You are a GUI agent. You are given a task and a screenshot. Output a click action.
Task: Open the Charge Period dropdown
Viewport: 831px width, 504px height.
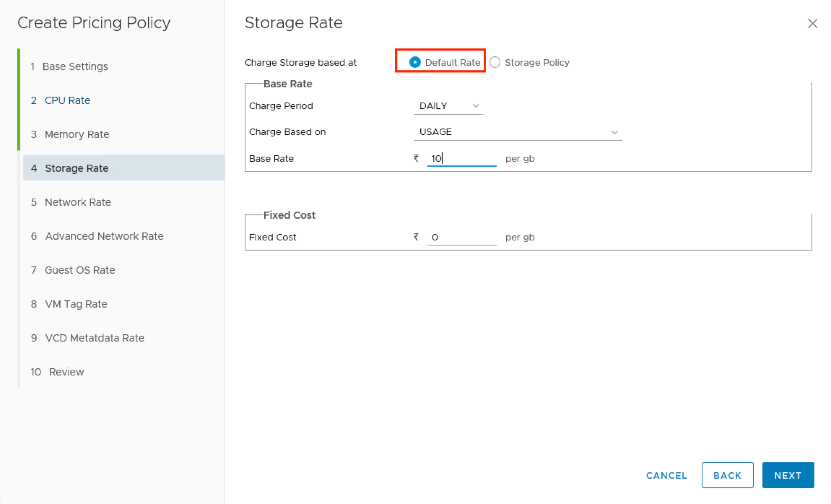448,105
